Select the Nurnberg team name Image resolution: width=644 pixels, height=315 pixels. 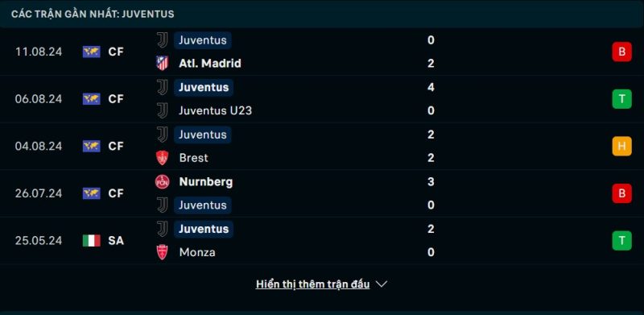click(206, 182)
